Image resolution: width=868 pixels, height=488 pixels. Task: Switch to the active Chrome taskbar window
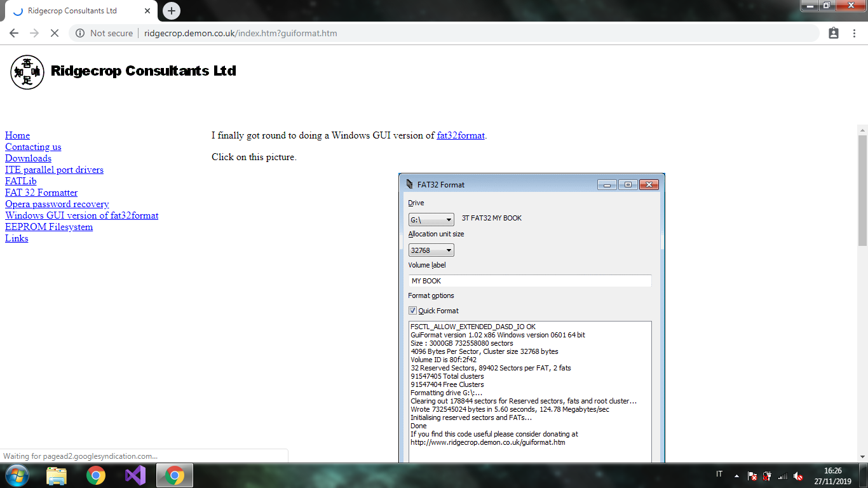click(x=175, y=475)
